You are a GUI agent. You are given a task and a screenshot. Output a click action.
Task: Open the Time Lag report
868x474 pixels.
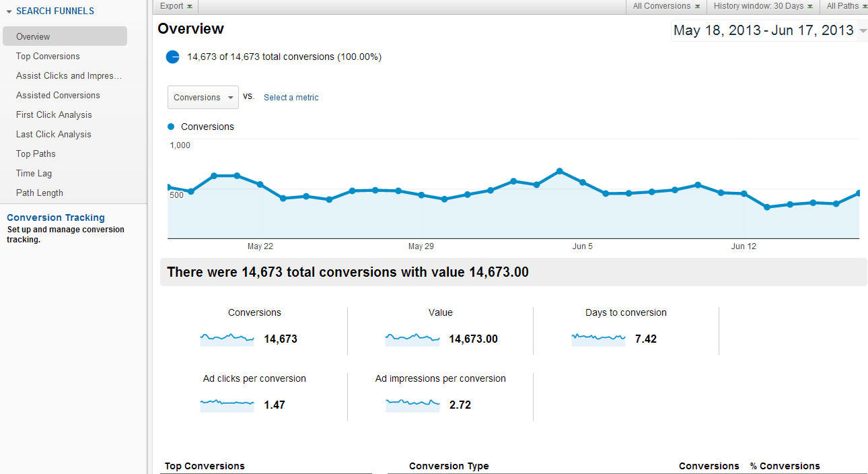click(x=34, y=173)
